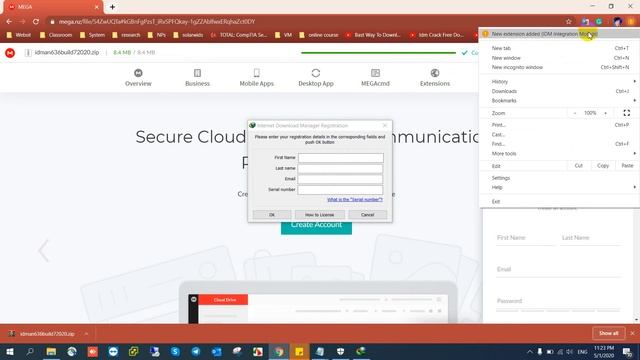Viewport: 640px width, 360px height.
Task: Expand More tools submenu
Action: (x=634, y=153)
